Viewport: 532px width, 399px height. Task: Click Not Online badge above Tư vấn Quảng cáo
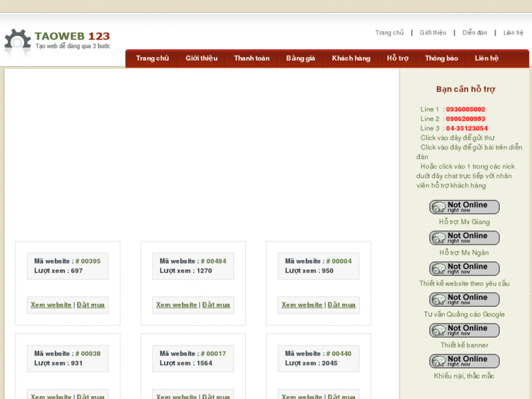coord(464,299)
